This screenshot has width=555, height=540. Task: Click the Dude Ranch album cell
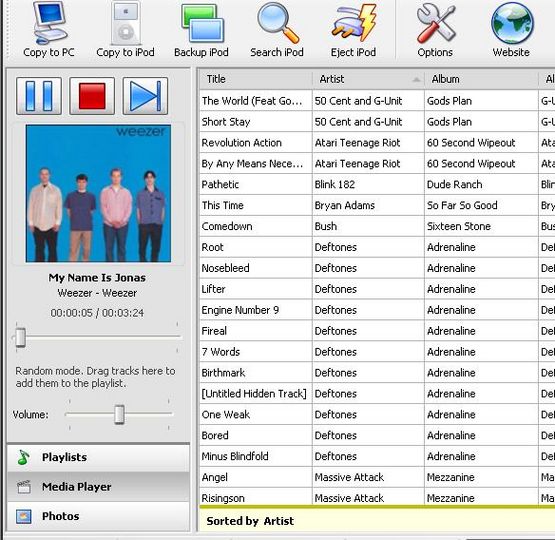click(x=481, y=184)
